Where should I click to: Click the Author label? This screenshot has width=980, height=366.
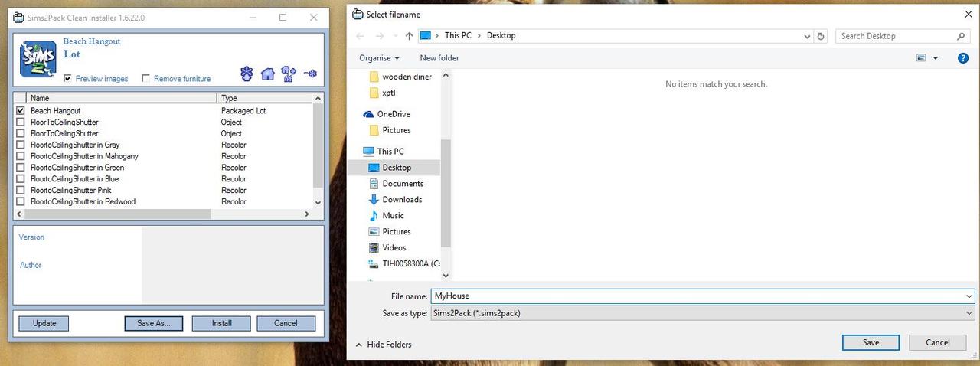coord(30,265)
